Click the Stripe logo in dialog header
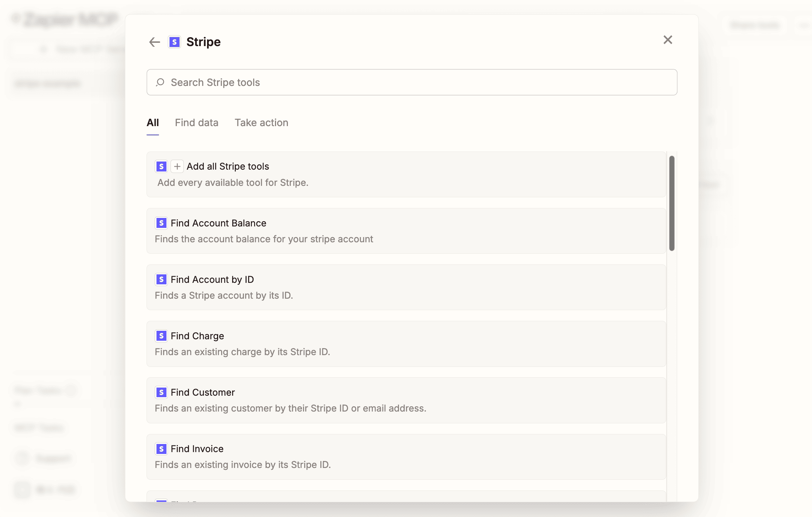 coord(174,42)
